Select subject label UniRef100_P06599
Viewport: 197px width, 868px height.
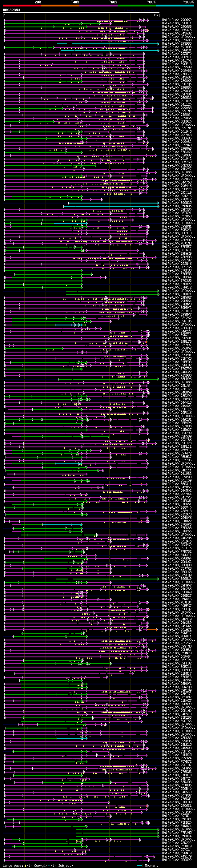pos(177,704)
